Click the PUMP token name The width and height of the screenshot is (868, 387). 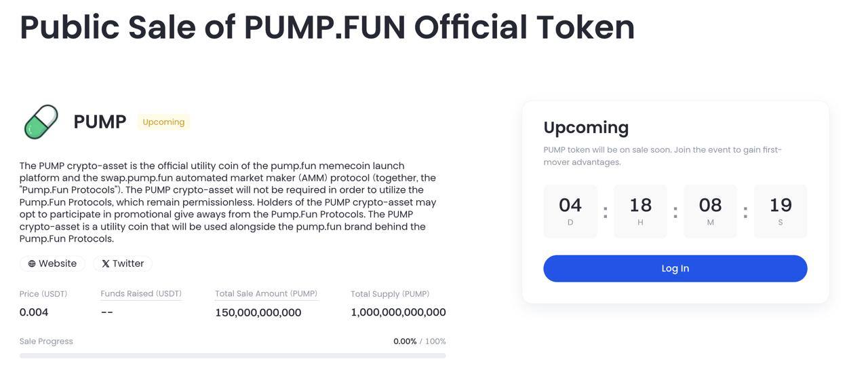point(100,122)
